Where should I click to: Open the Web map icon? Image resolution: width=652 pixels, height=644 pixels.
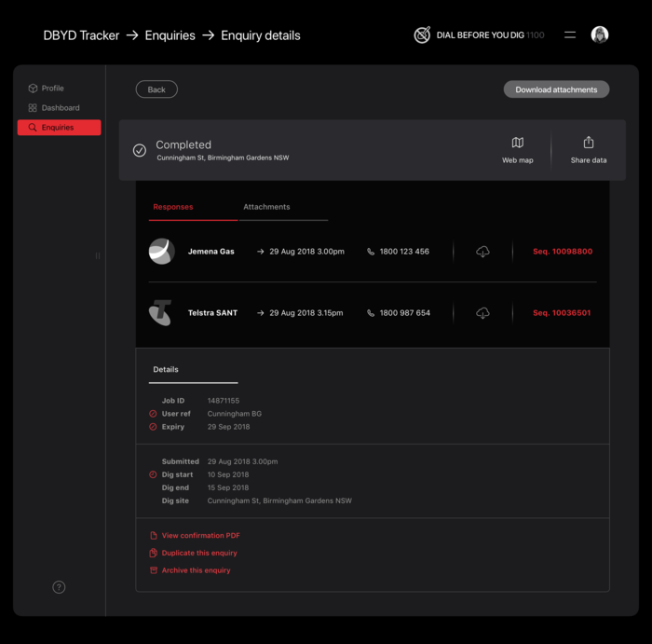tap(517, 144)
